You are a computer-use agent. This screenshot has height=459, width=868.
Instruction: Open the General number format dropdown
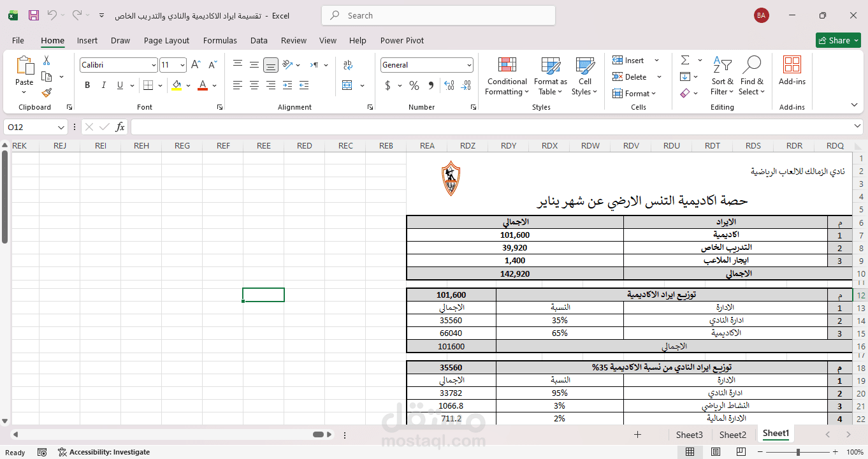tap(470, 65)
